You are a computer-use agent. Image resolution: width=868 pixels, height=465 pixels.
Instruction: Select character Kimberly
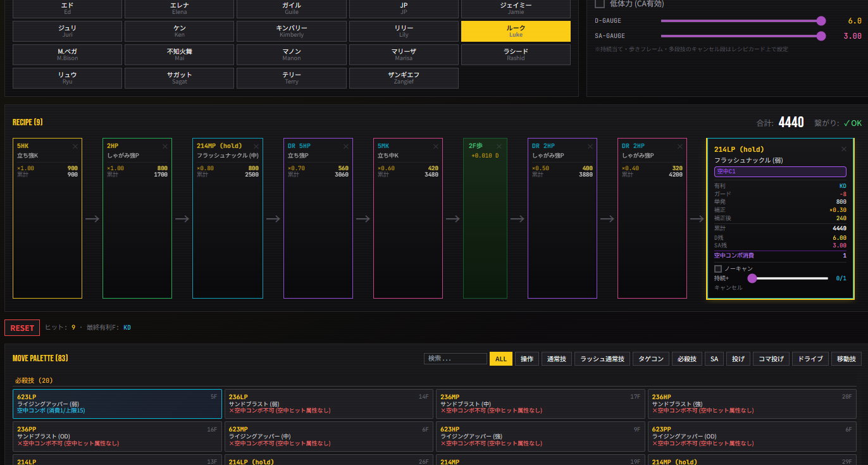[292, 32]
